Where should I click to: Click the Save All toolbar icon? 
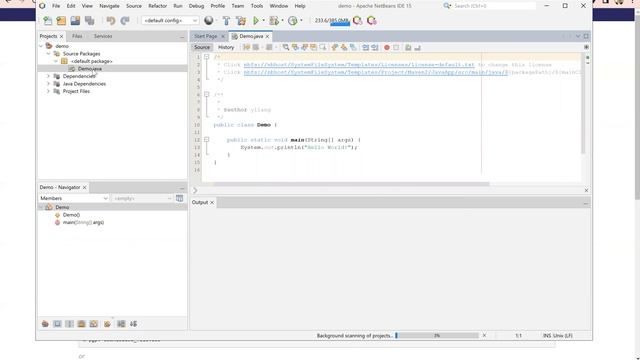[89, 20]
